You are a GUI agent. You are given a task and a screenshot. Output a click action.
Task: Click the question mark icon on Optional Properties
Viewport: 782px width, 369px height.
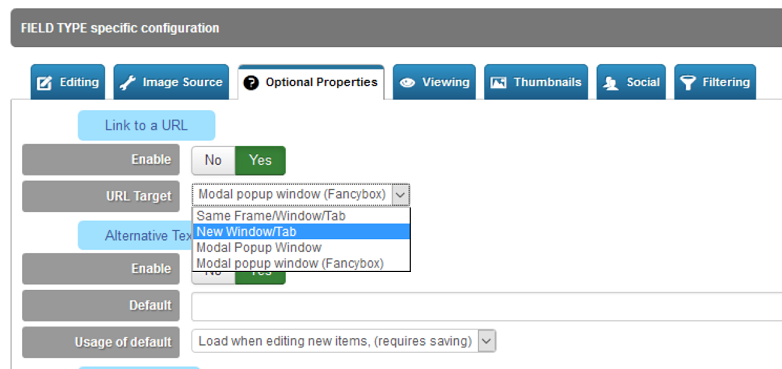251,83
